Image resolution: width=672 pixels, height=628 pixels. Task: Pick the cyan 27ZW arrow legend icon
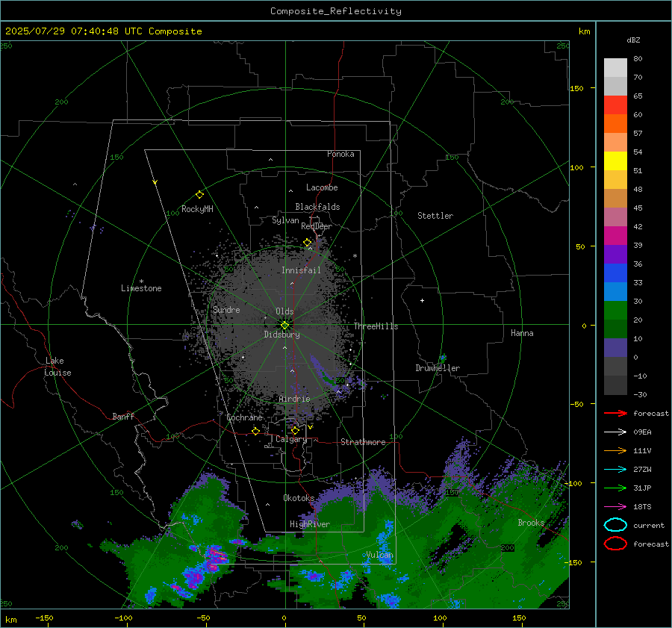pos(615,470)
